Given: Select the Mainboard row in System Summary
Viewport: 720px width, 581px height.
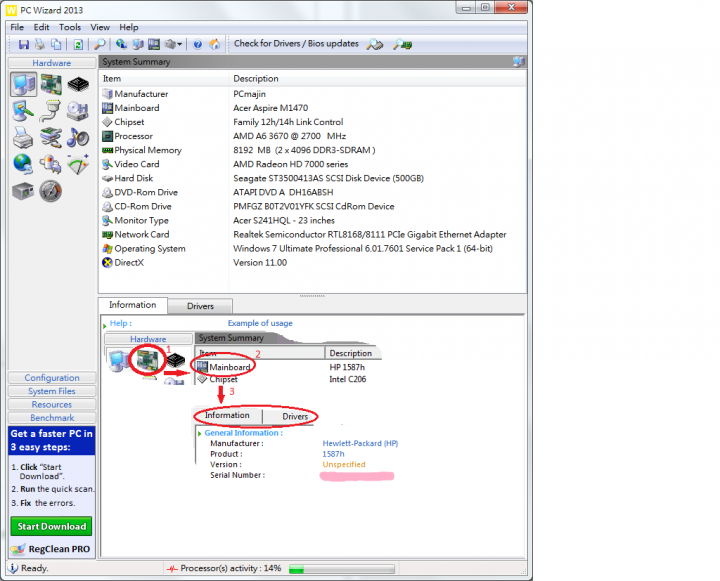Looking at the screenshot, I should [x=313, y=108].
